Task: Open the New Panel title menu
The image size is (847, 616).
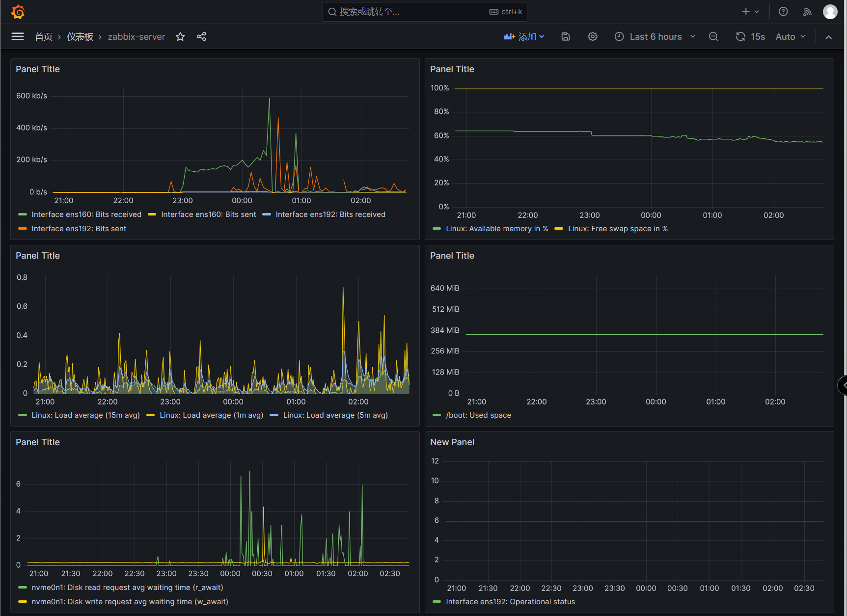Action: [452, 442]
